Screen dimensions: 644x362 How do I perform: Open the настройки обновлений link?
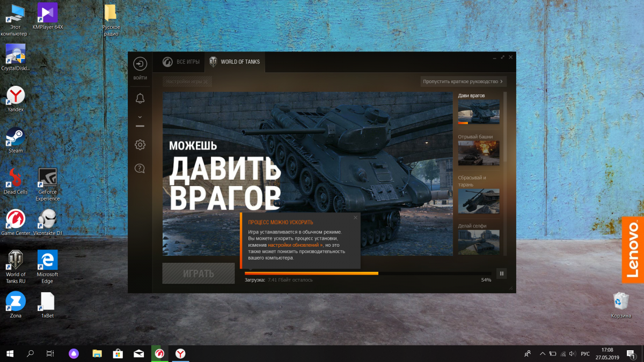[x=295, y=245]
